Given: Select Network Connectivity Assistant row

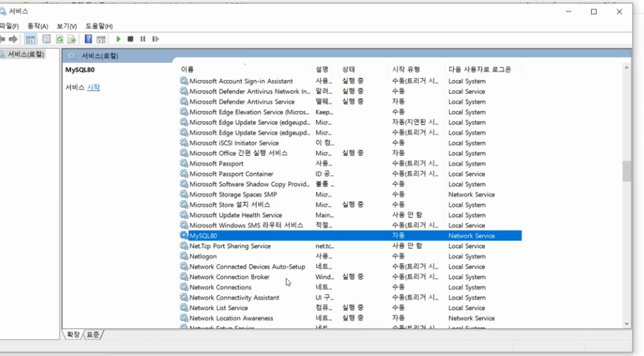Looking at the screenshot, I should click(351, 298).
